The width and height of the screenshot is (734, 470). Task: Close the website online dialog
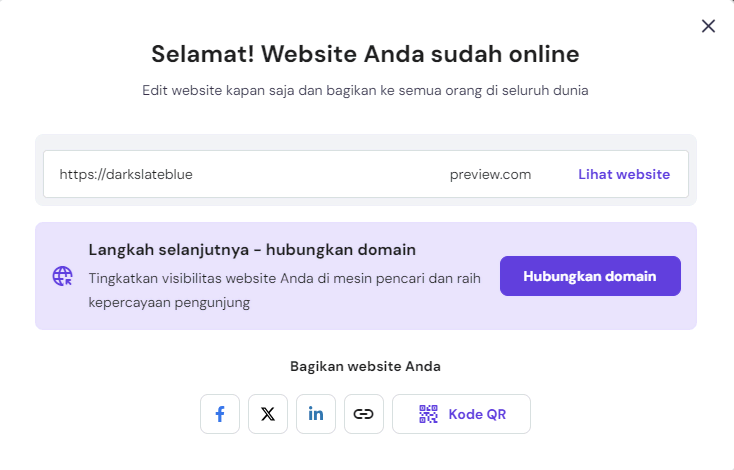pos(708,26)
